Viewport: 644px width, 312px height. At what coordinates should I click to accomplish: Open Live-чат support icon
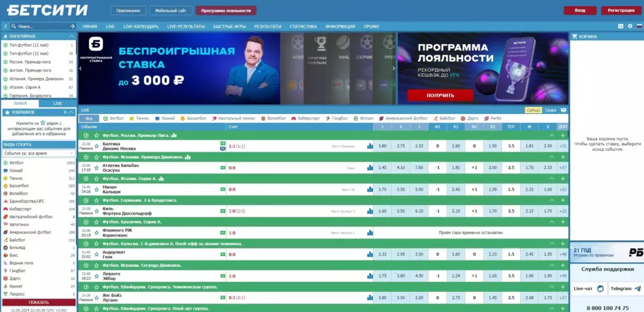[x=601, y=289]
